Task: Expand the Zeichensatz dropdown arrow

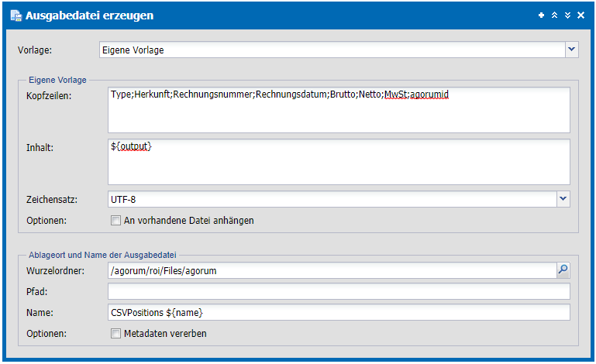Action: point(563,199)
